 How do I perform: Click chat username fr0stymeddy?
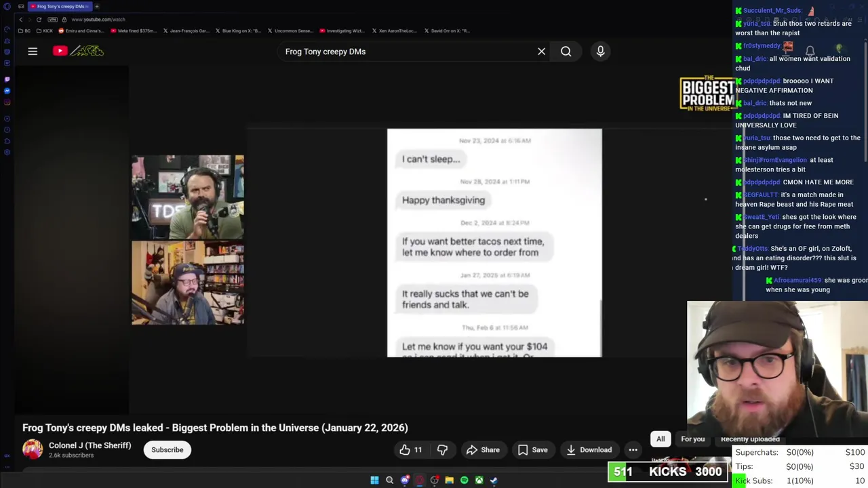click(762, 45)
